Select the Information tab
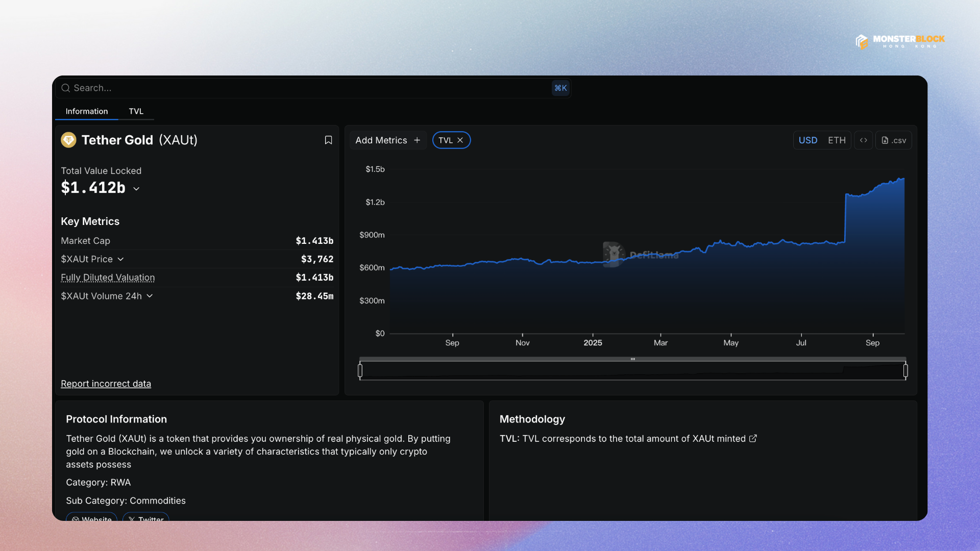The width and height of the screenshot is (980, 551). pos(87,111)
